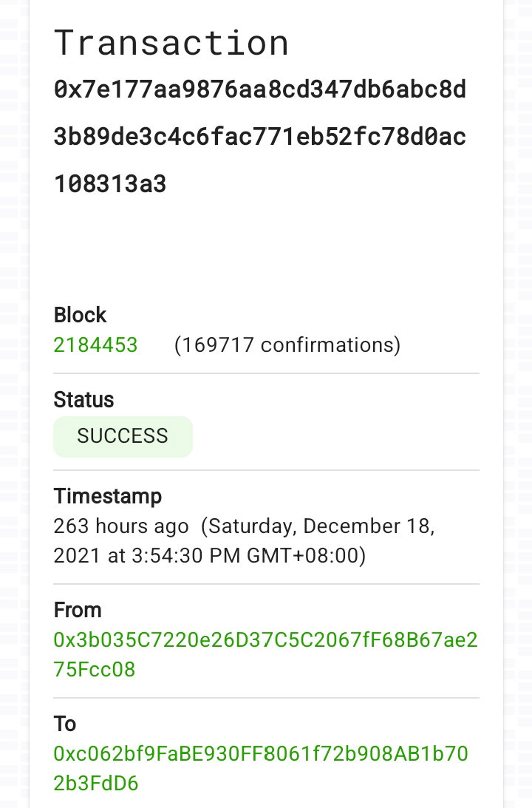Click the hash ending segment 108313a3
This screenshot has width=532, height=808.
(x=110, y=184)
